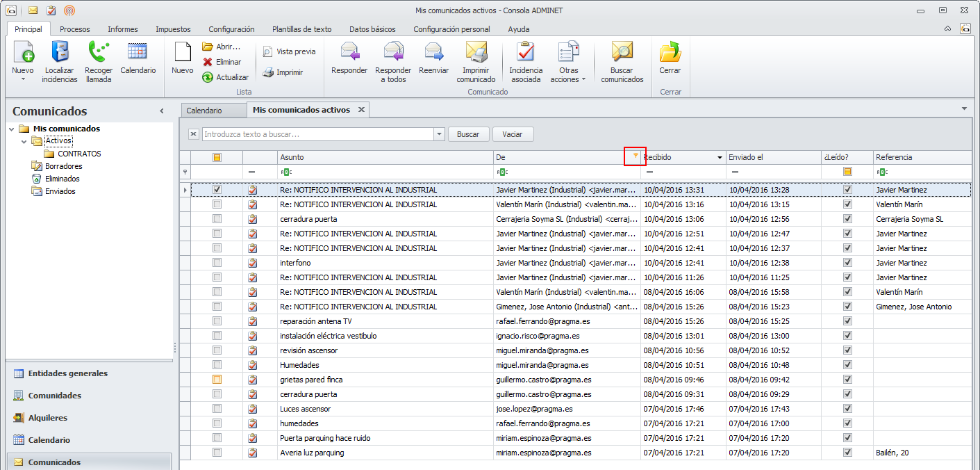Open search box history dropdown arrow
This screenshot has height=470, width=980.
439,134
